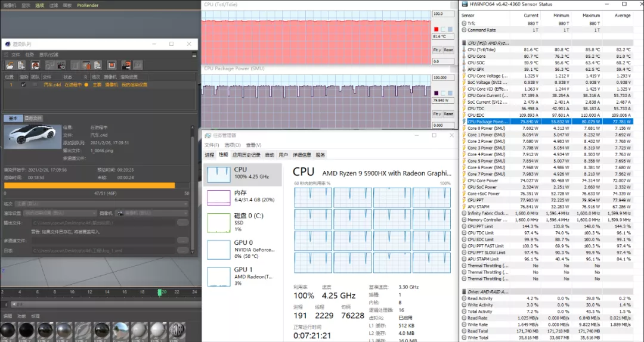This screenshot has height=342, width=644.
Task: Click the add-document plus icon in render queue
Action: (x=21, y=66)
